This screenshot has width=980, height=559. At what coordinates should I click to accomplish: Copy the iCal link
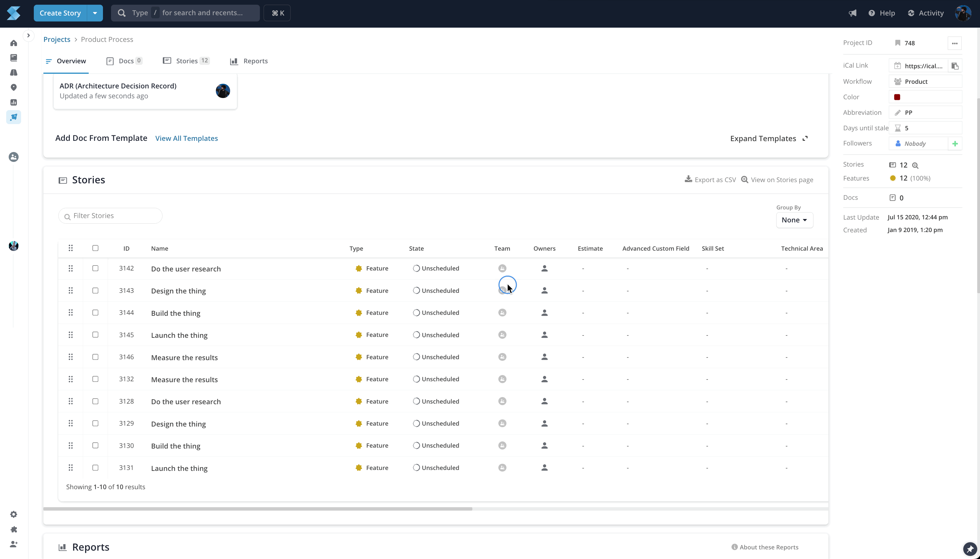click(x=955, y=66)
